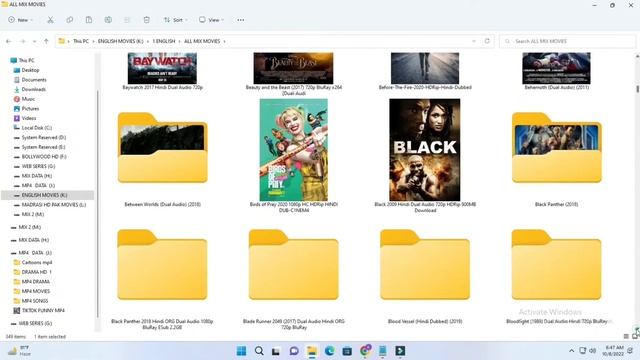
Task: Open Recent locations dropdown arrow
Action: (34, 41)
